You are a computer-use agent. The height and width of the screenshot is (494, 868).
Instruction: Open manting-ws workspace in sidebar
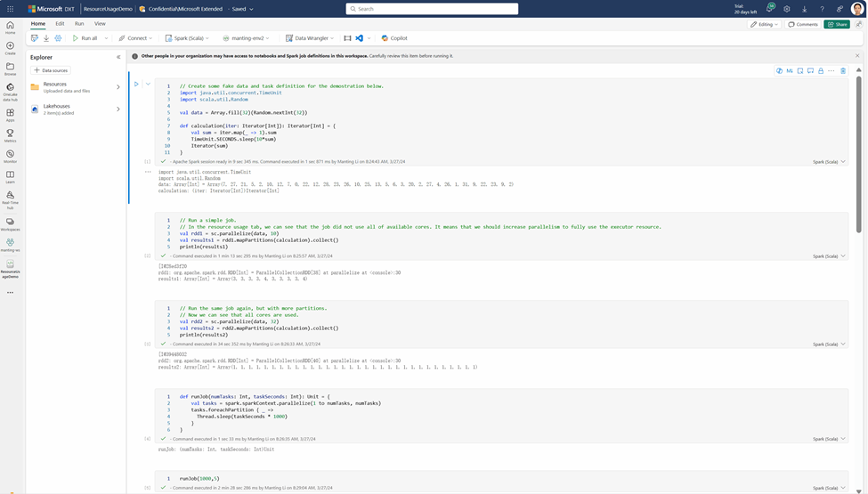(10, 245)
